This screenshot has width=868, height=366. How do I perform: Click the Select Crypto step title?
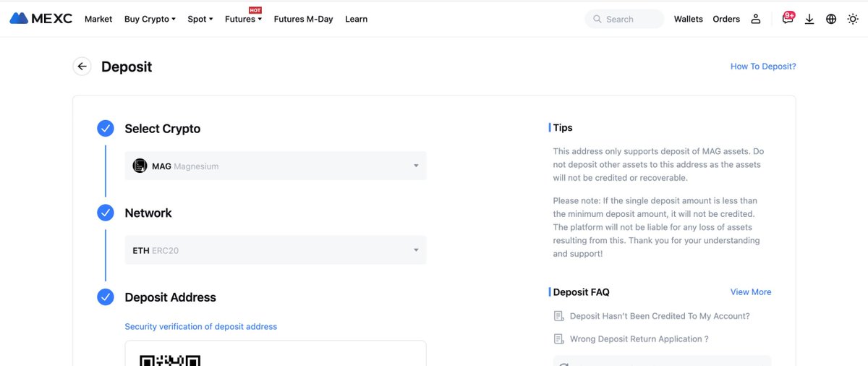pos(163,129)
